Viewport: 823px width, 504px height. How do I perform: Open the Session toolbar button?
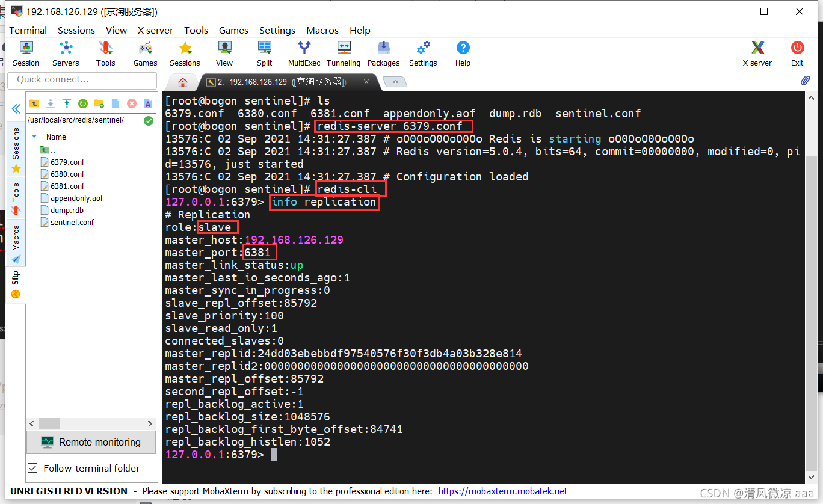[26, 54]
